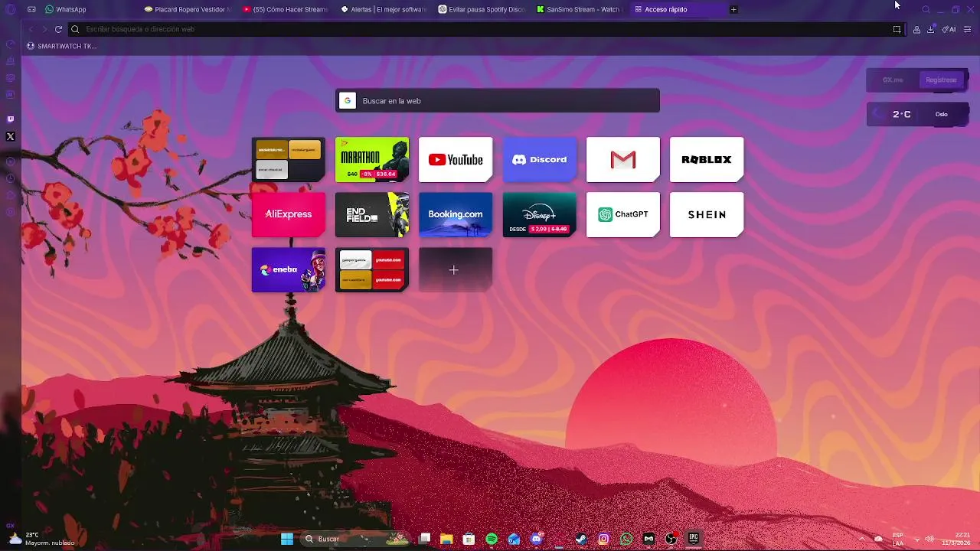Open the Endfield speed dial tile
Viewport: 980px width, 551px height.
372,214
